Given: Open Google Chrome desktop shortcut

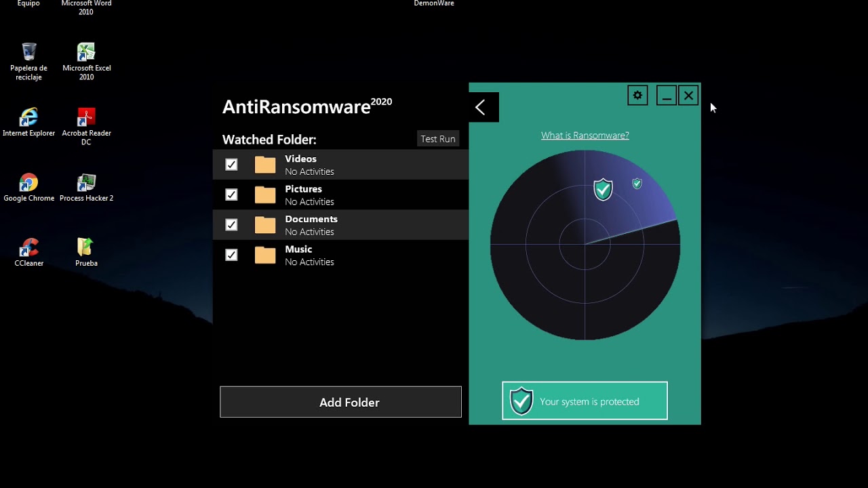Looking at the screenshot, I should pos(28,187).
